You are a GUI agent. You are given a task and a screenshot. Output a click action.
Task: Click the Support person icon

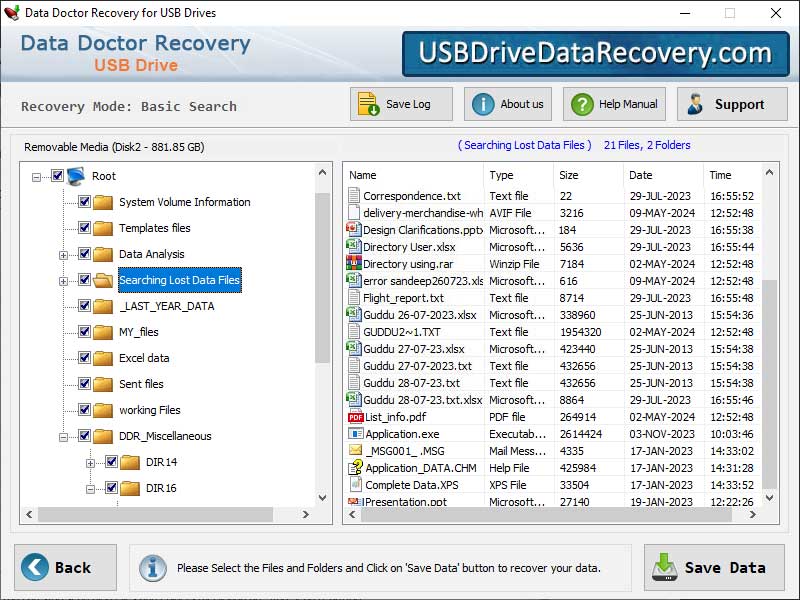click(695, 103)
